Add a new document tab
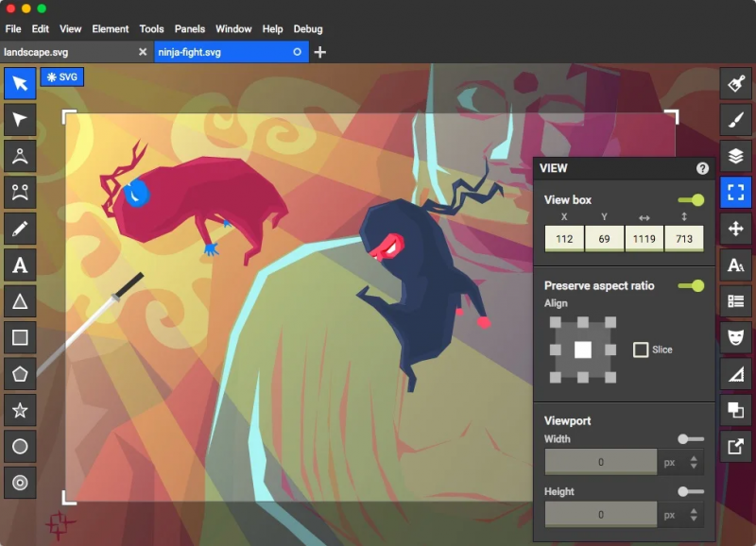756x546 pixels. click(320, 52)
